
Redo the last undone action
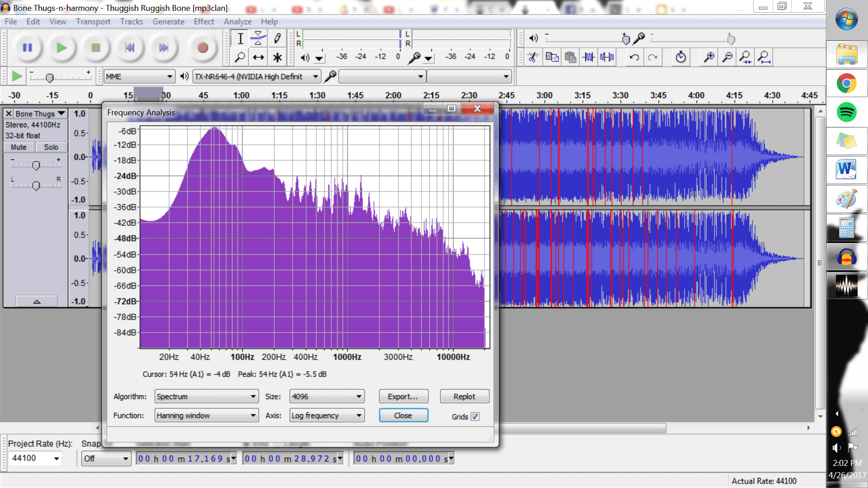653,57
